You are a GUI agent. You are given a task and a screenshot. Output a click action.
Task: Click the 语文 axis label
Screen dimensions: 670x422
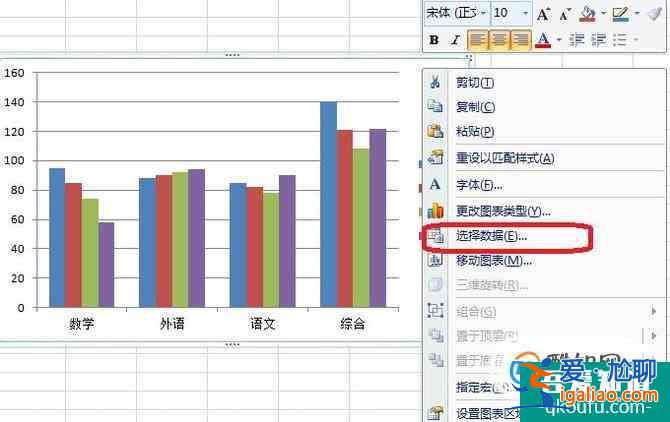coord(262,324)
